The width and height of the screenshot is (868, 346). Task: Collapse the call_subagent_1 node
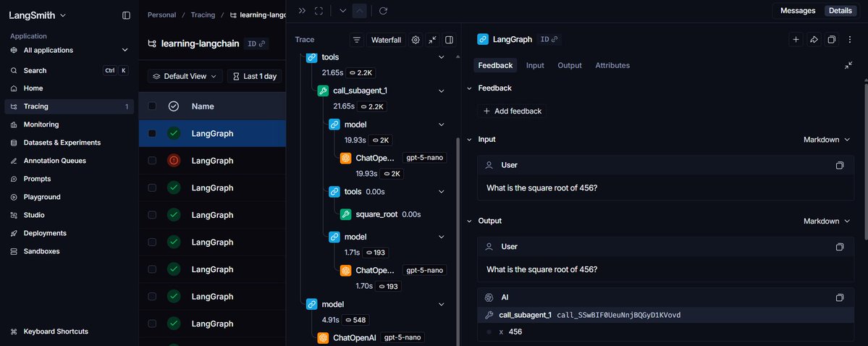[441, 90]
